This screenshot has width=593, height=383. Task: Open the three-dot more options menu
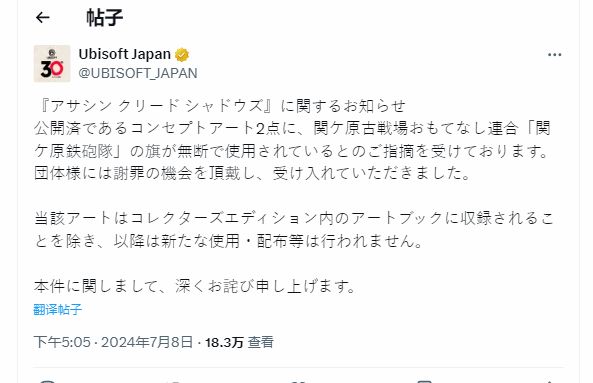[554, 55]
